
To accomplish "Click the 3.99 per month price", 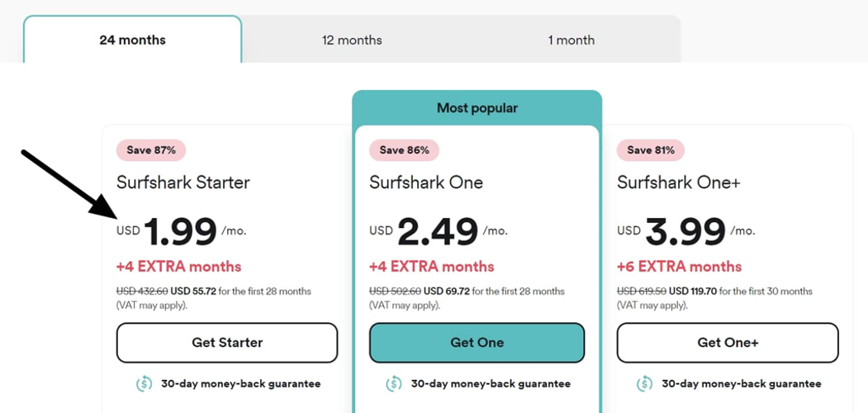I will pyautogui.click(x=685, y=232).
